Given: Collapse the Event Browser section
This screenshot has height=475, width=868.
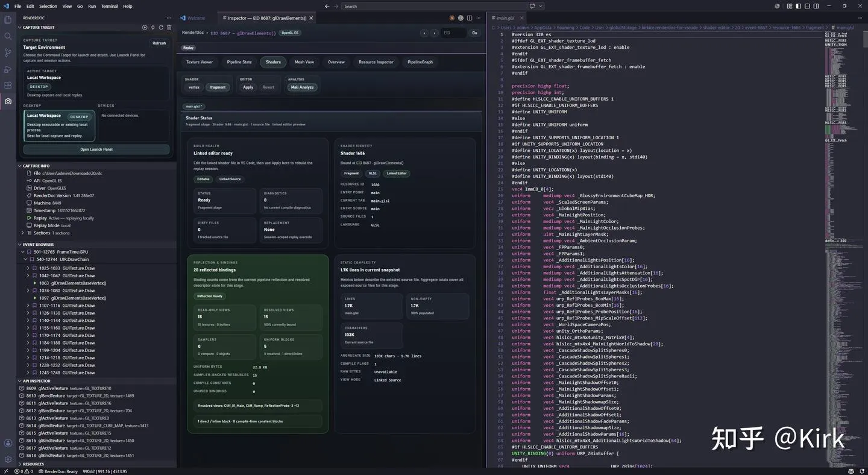Looking at the screenshot, I should point(20,245).
